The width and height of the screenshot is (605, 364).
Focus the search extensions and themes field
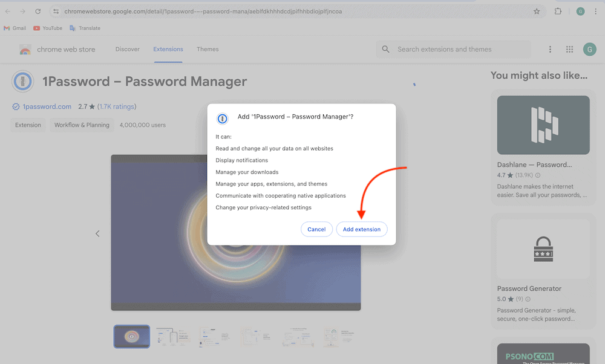click(x=453, y=50)
